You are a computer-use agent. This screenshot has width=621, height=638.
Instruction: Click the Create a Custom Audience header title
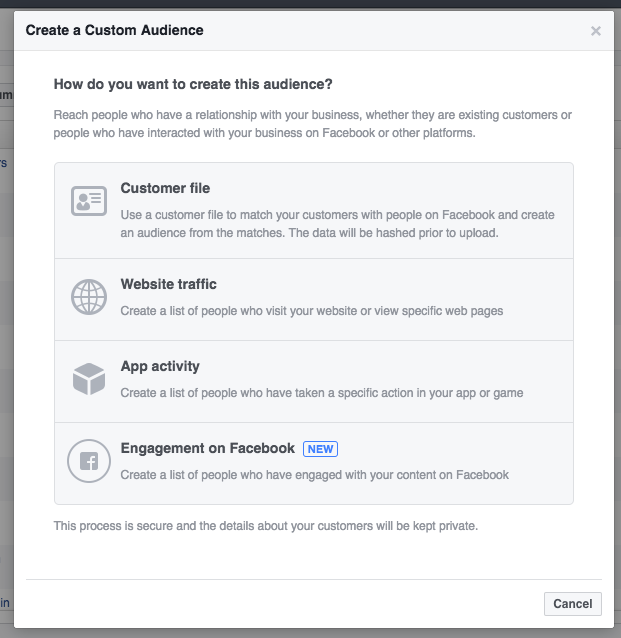(114, 30)
